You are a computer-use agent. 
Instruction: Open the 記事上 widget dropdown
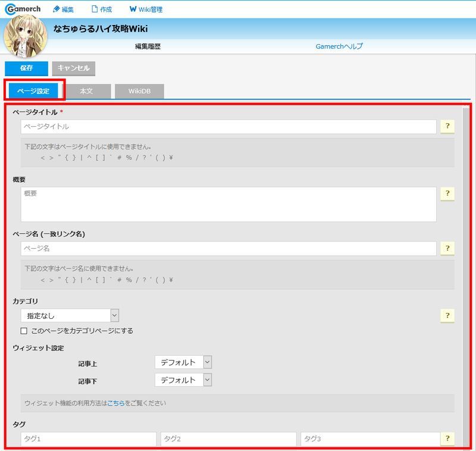click(183, 362)
